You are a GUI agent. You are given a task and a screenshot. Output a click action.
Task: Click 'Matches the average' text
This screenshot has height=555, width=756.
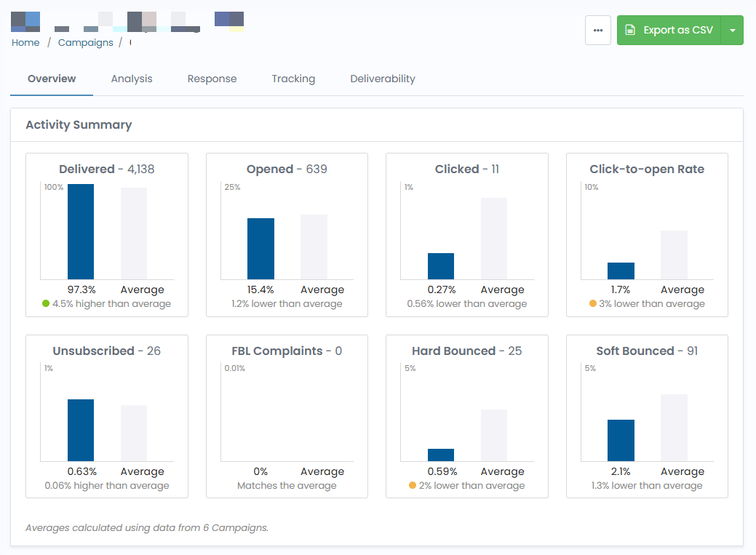click(287, 486)
